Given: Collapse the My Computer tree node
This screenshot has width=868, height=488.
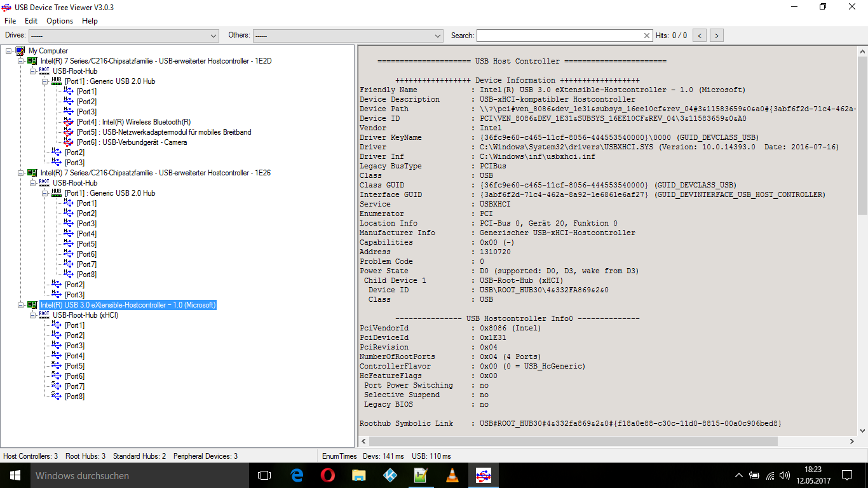Looking at the screenshot, I should tap(8, 51).
